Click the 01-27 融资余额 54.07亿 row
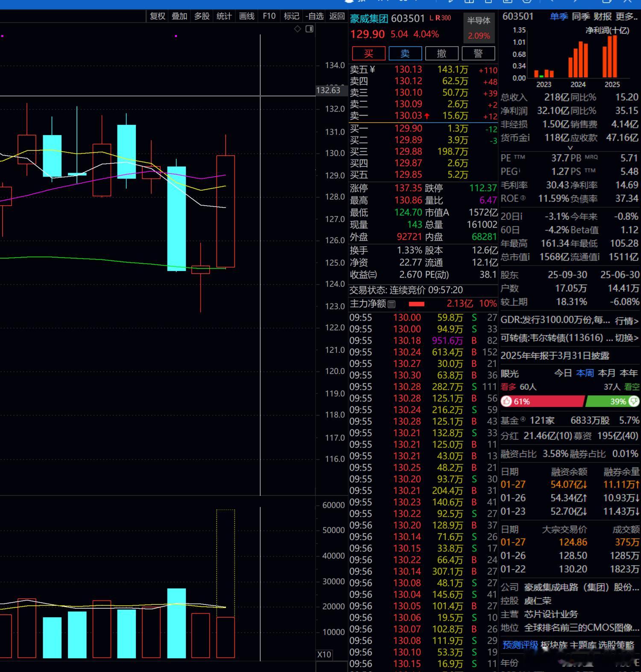The height and width of the screenshot is (672, 641). [x=570, y=484]
